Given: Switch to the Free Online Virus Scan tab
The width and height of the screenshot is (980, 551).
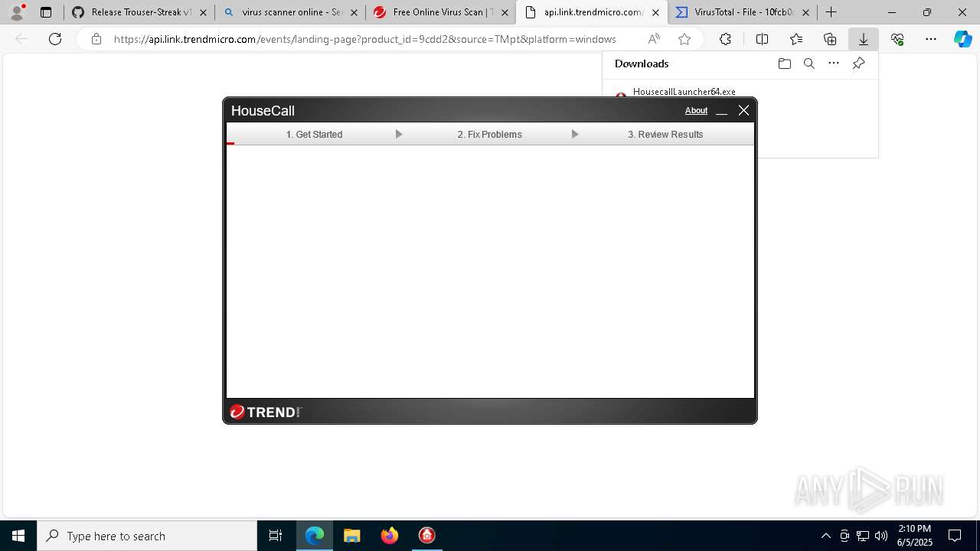Looking at the screenshot, I should pos(440,12).
